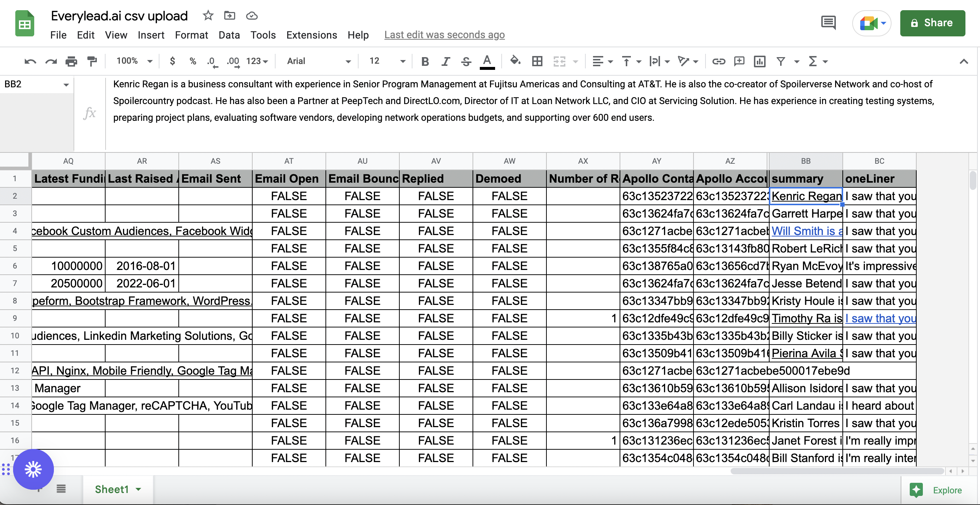Open the Insert menu
Screen dimensions: 980x505
coord(151,35)
